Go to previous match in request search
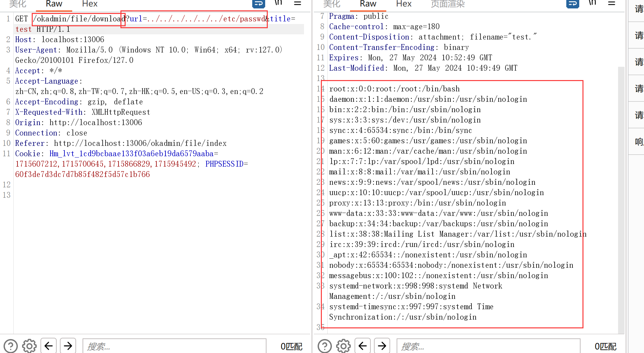The height and width of the screenshot is (353, 644). 49,346
